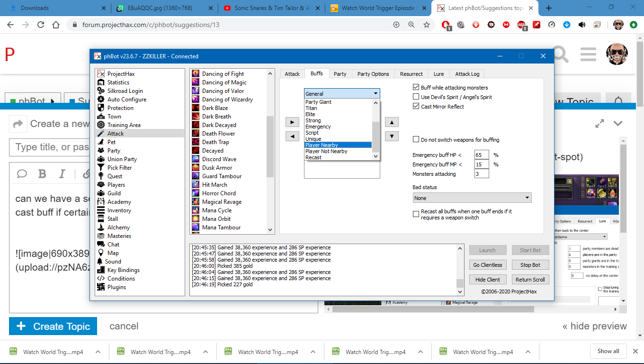Click the Bold formatting icon in editor
Image resolution: width=644 pixels, height=364 pixels.
[x=42, y=174]
